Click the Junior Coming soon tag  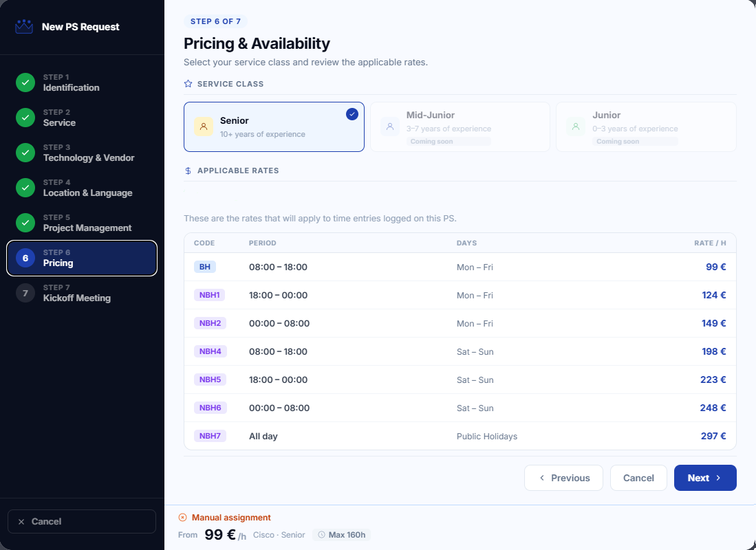[x=635, y=141]
